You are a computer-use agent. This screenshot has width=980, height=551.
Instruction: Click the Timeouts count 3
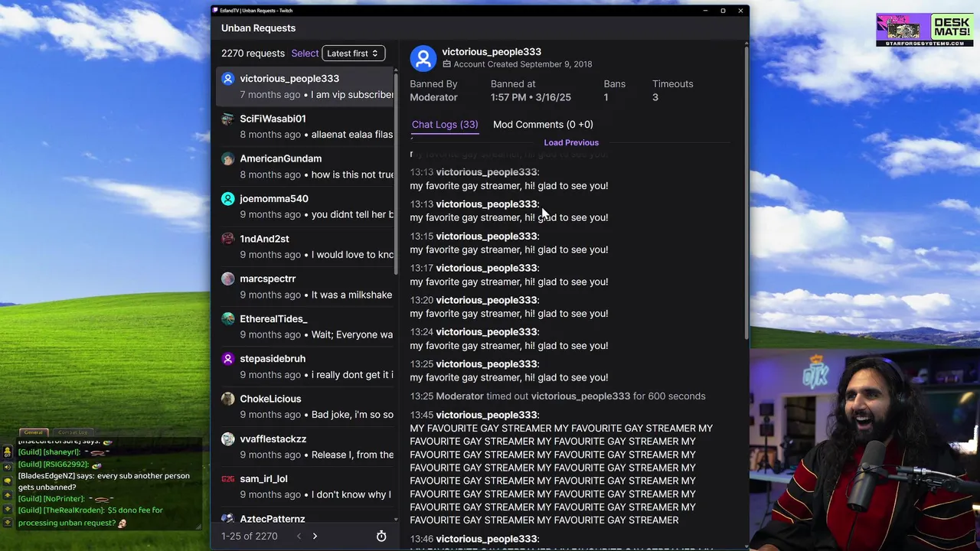click(x=655, y=97)
